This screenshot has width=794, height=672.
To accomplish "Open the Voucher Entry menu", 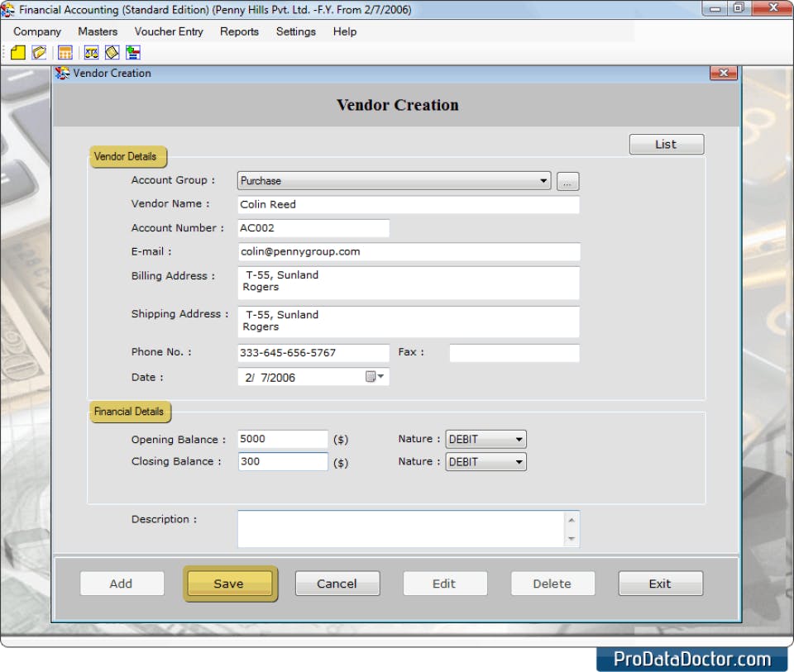I will [169, 31].
